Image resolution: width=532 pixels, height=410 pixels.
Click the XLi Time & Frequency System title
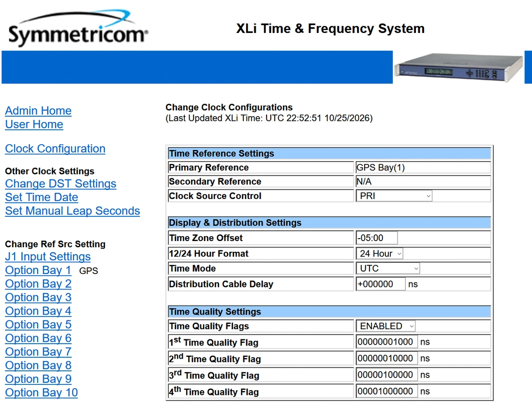[330, 29]
